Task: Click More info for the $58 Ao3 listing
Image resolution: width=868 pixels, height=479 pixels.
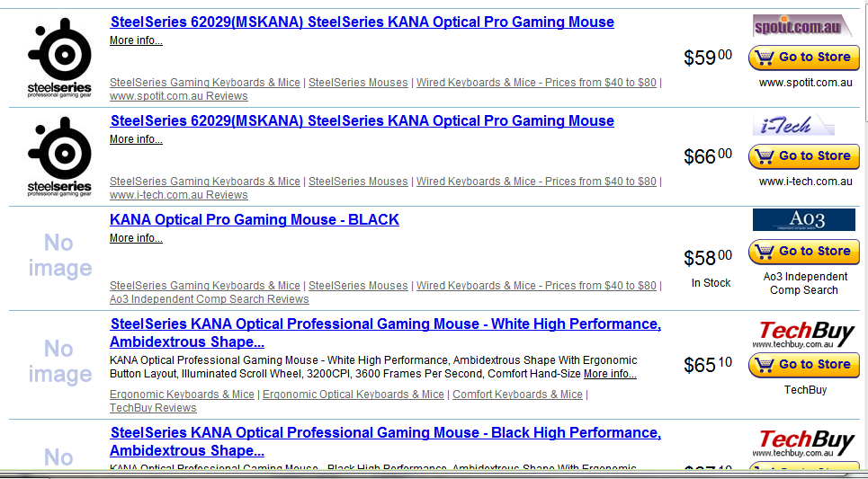Action: (136, 238)
